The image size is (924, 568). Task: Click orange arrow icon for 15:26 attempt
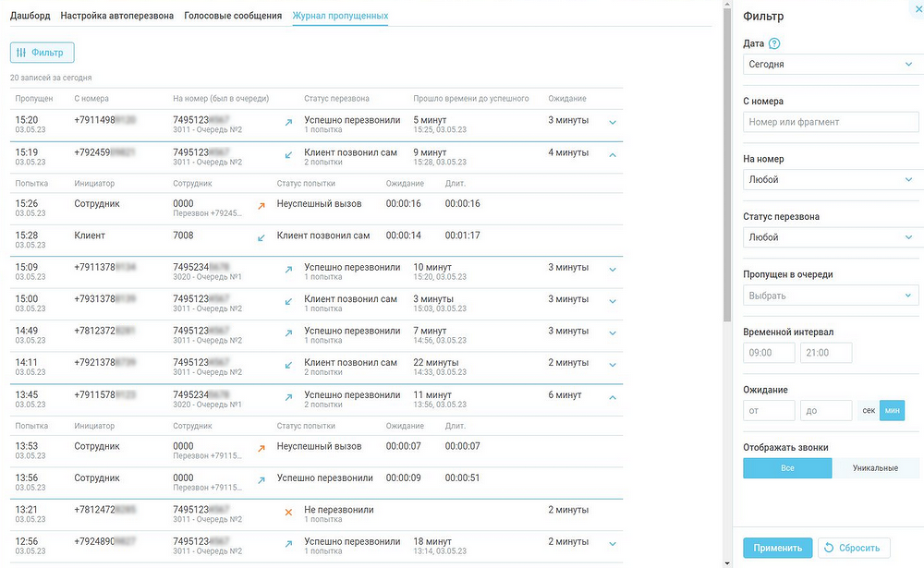(x=261, y=206)
